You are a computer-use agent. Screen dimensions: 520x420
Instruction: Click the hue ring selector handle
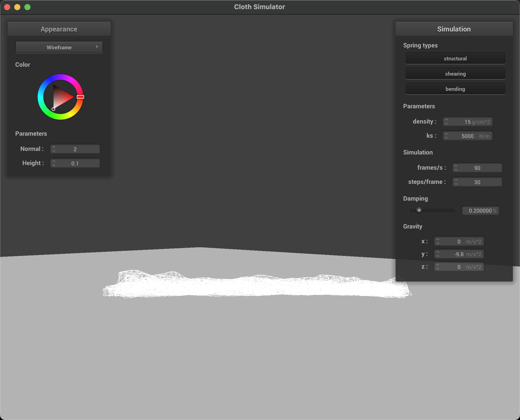tap(80, 97)
